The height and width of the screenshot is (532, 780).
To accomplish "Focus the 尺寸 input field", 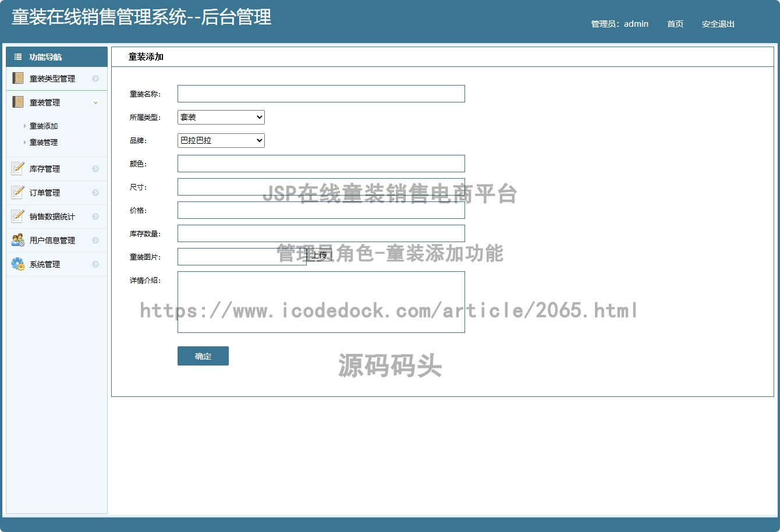I will tap(321, 187).
